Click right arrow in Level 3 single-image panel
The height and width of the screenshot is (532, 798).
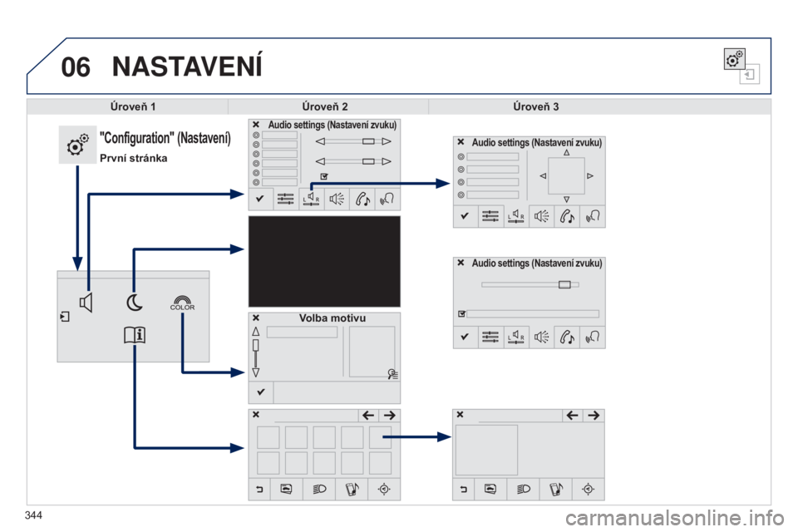(x=594, y=416)
